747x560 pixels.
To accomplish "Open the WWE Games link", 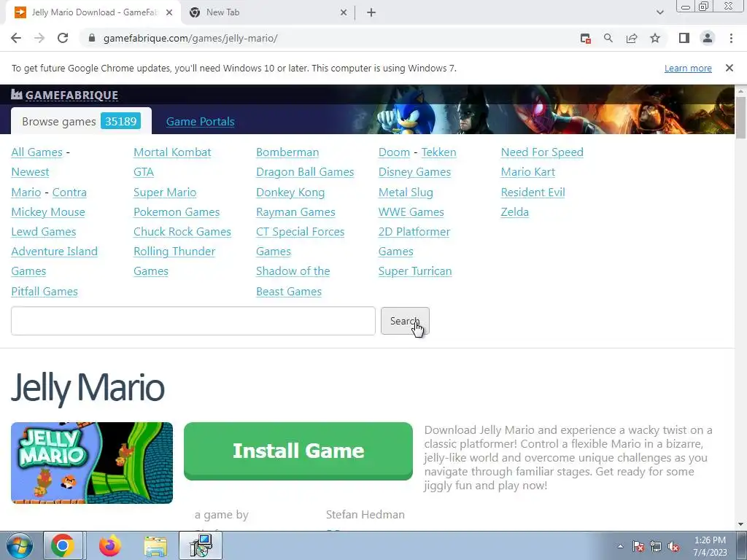I will click(x=411, y=212).
